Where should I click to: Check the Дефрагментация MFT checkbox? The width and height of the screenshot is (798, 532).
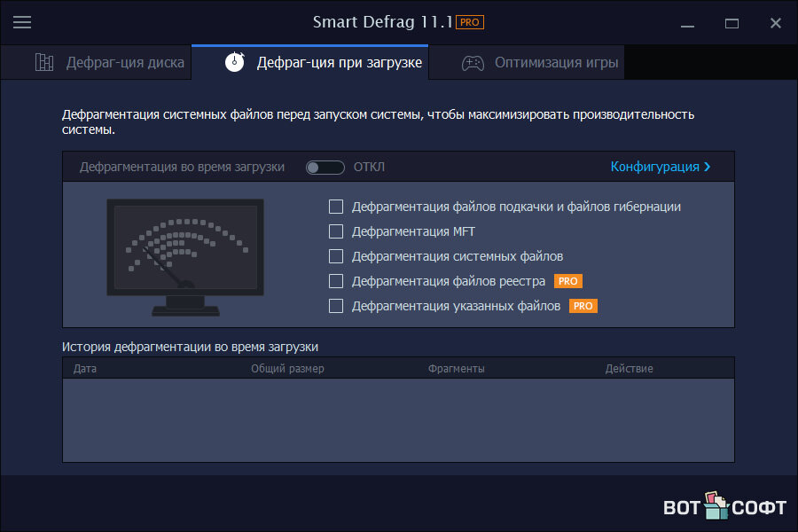336,231
